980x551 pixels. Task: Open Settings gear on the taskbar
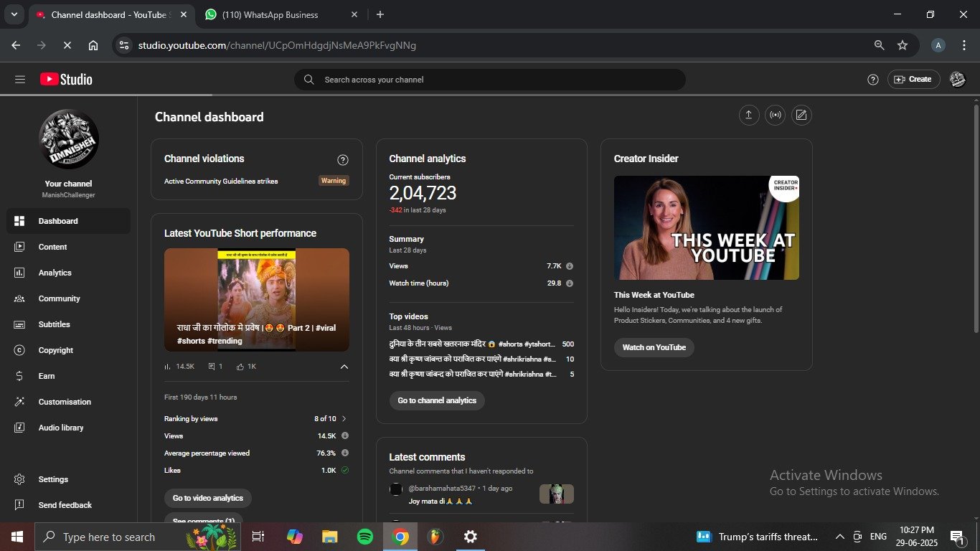point(470,537)
